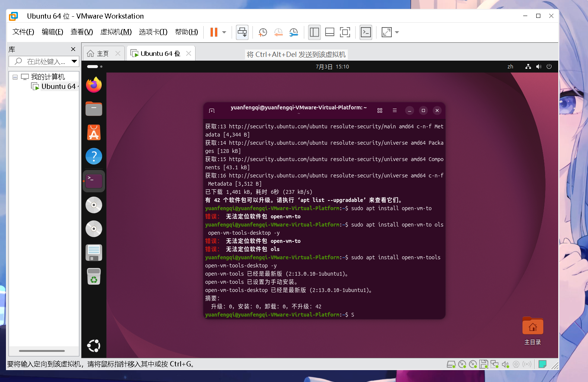Enter full screen mode

point(345,32)
